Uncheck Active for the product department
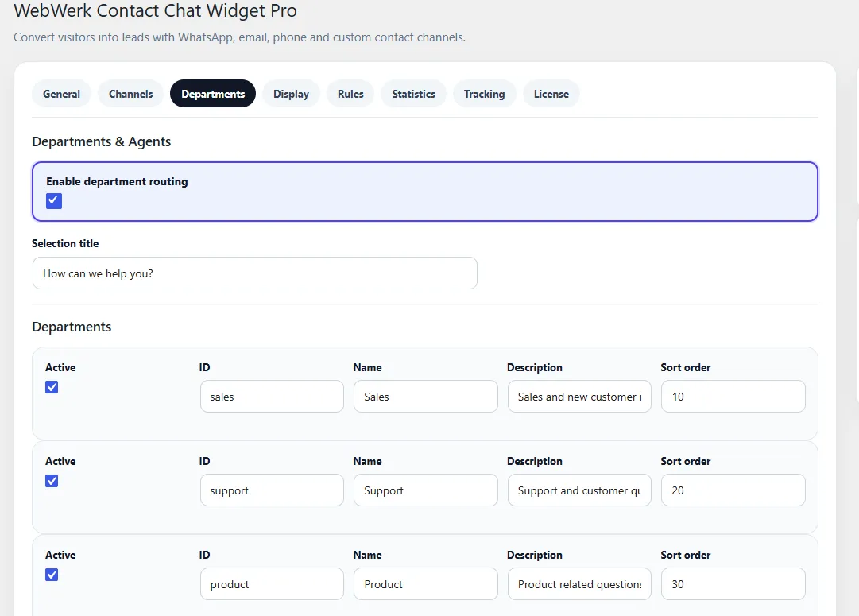The width and height of the screenshot is (859, 616). pos(52,575)
